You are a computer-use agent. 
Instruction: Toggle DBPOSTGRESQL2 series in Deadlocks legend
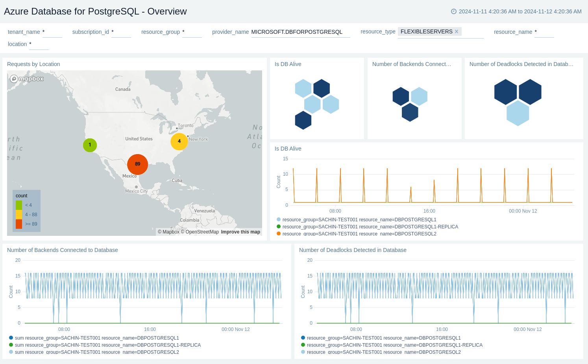tap(381, 352)
